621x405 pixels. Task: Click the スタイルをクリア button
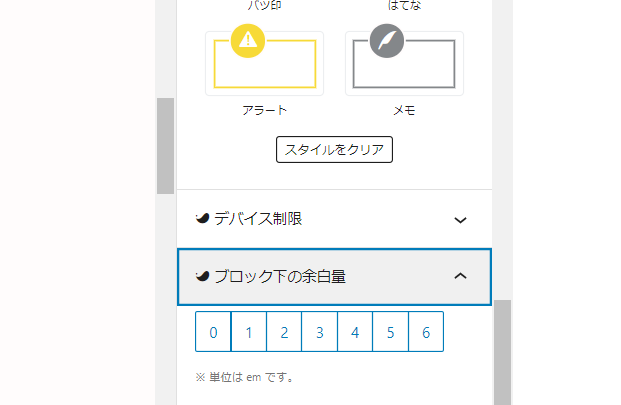pyautogui.click(x=334, y=150)
